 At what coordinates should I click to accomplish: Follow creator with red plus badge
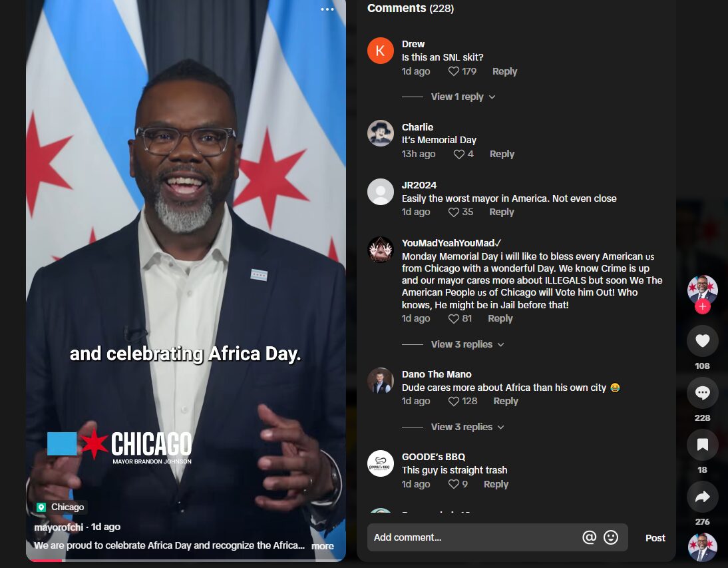coord(702,307)
